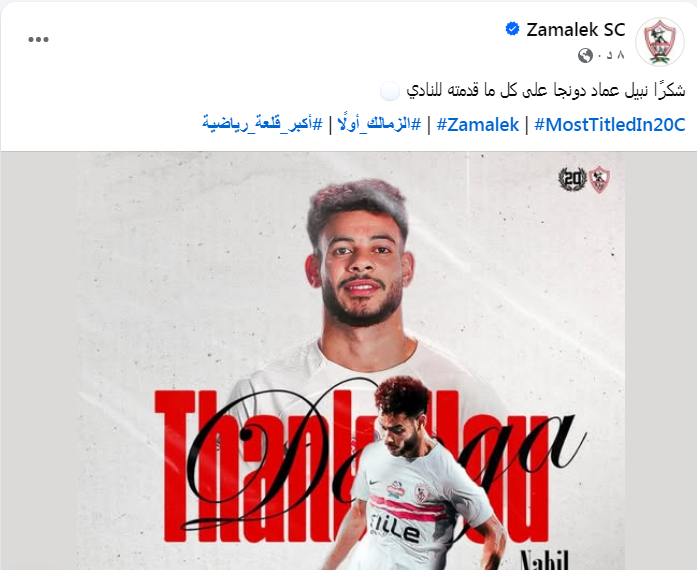
Task: Open the player's portrait in the post image
Action: tap(360, 276)
